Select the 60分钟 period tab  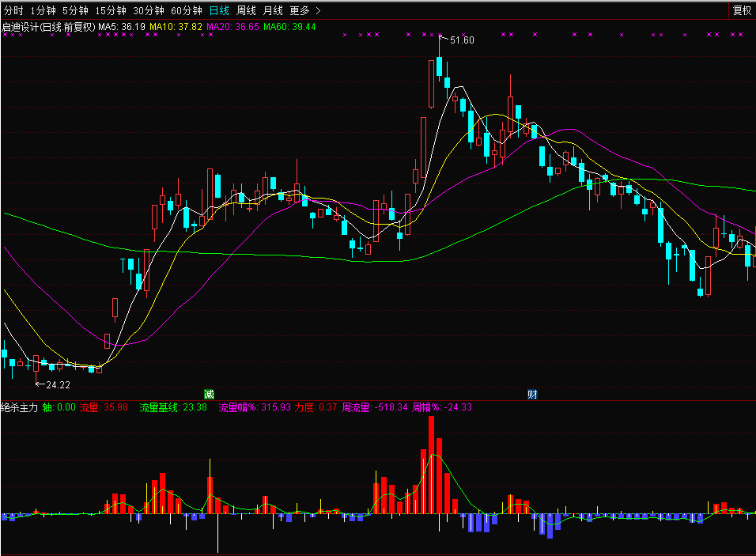187,10
